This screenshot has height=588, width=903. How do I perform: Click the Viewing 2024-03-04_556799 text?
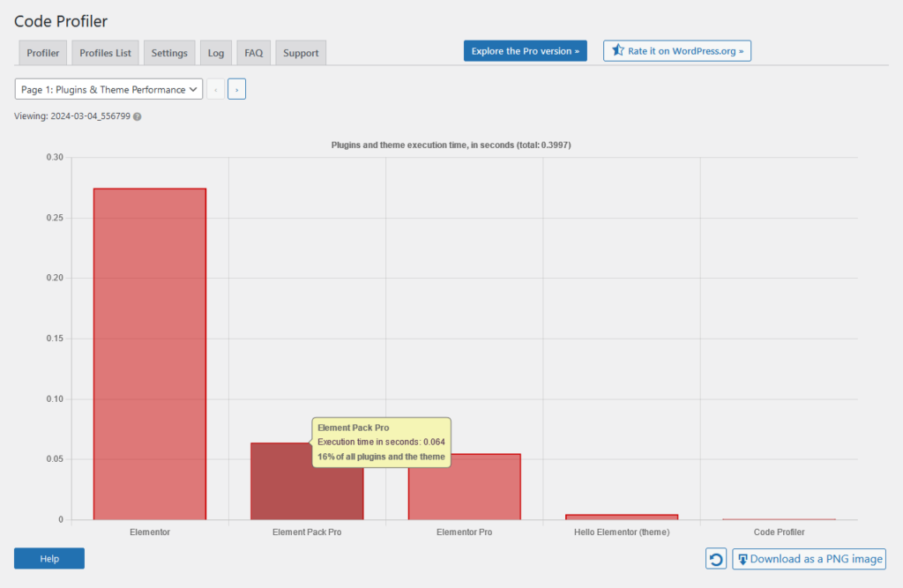72,116
